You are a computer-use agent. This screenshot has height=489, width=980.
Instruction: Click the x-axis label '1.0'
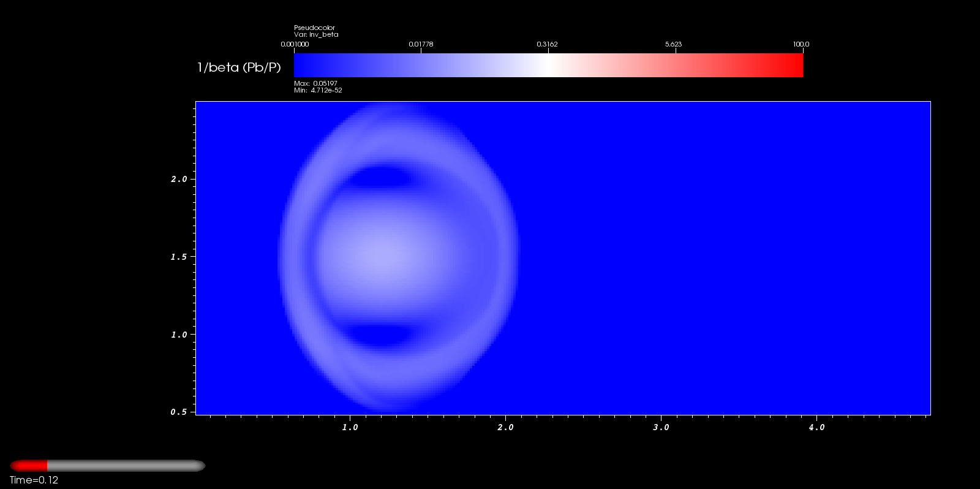pyautogui.click(x=350, y=428)
